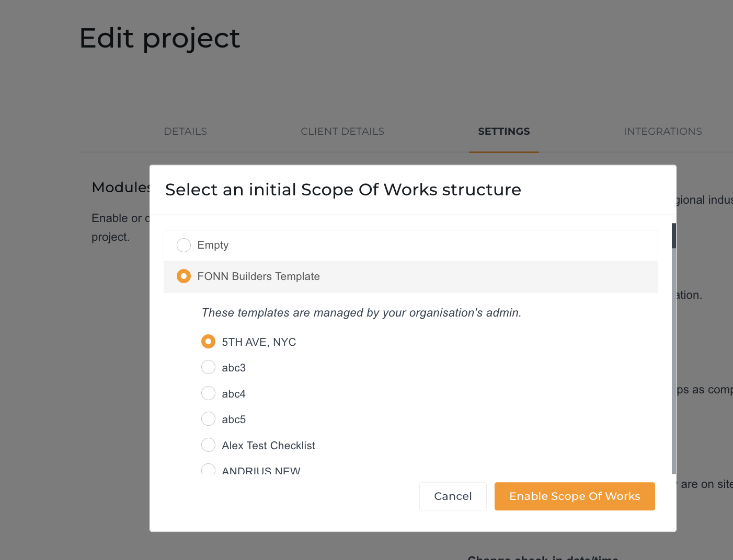The image size is (733, 560).
Task: Open the Settings tab
Action: click(504, 132)
